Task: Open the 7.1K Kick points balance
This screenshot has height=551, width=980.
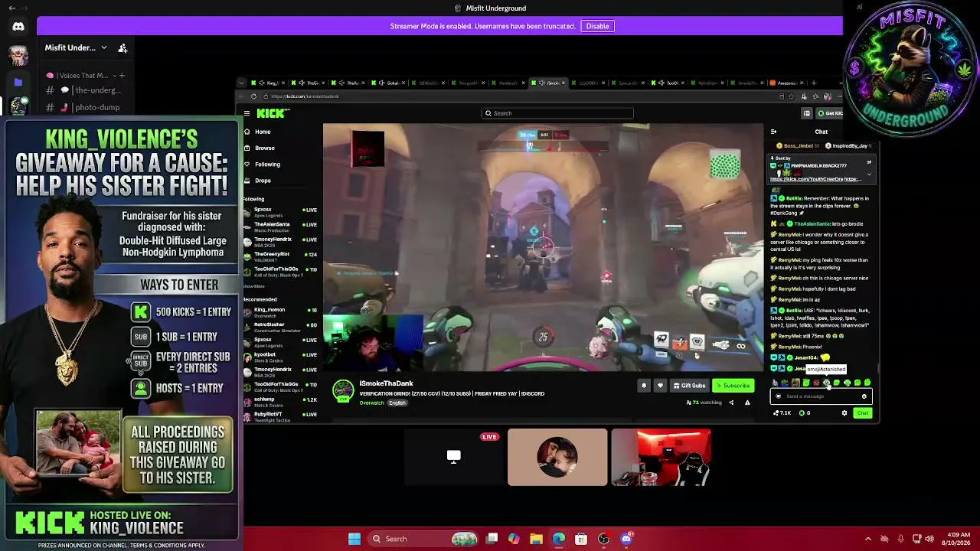Action: click(782, 413)
